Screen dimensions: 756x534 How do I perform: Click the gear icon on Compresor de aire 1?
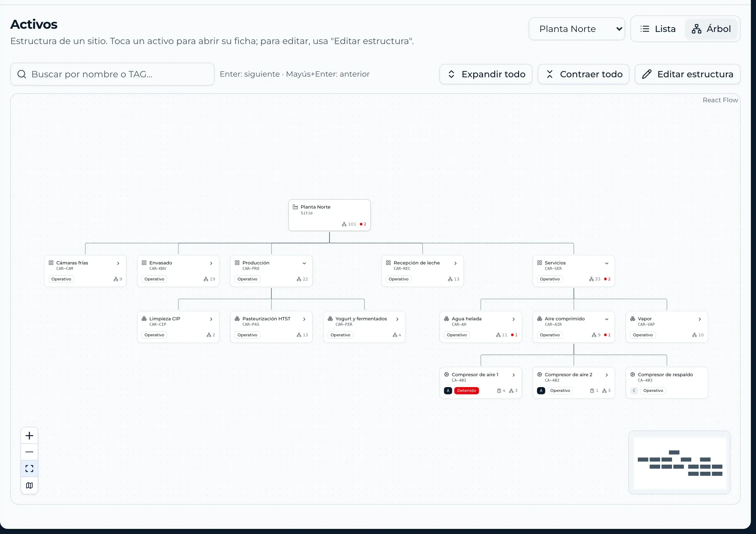(447, 374)
